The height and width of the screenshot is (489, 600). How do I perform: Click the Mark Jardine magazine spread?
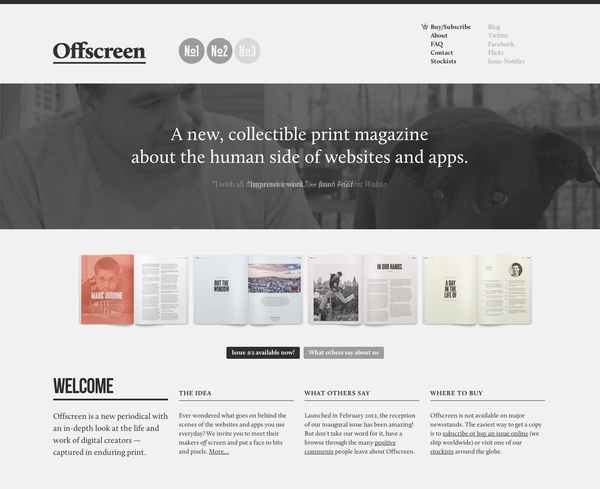point(134,290)
